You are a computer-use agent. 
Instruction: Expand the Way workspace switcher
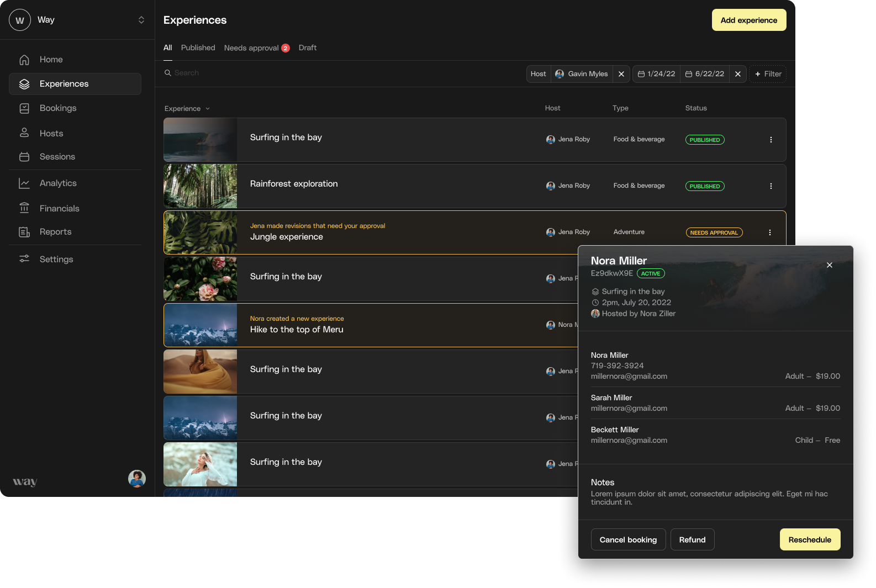click(141, 20)
